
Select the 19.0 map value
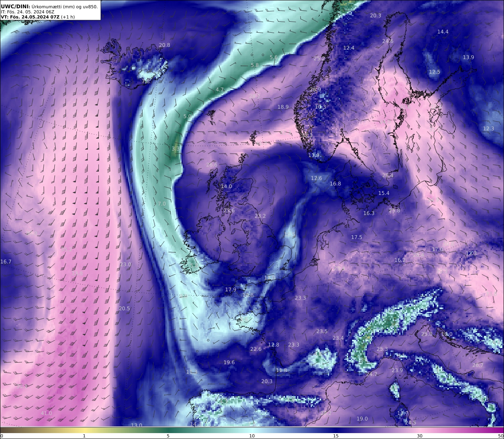coord(362,419)
